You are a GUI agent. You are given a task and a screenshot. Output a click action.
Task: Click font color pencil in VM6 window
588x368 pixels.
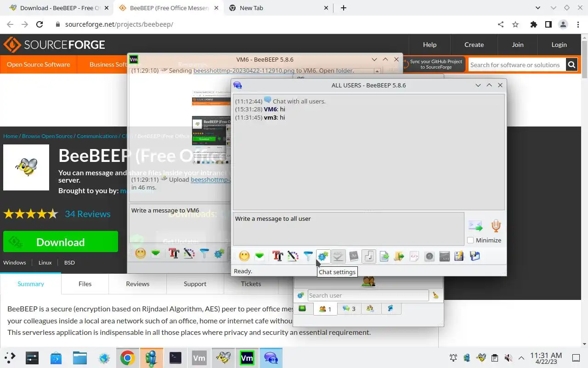click(189, 253)
